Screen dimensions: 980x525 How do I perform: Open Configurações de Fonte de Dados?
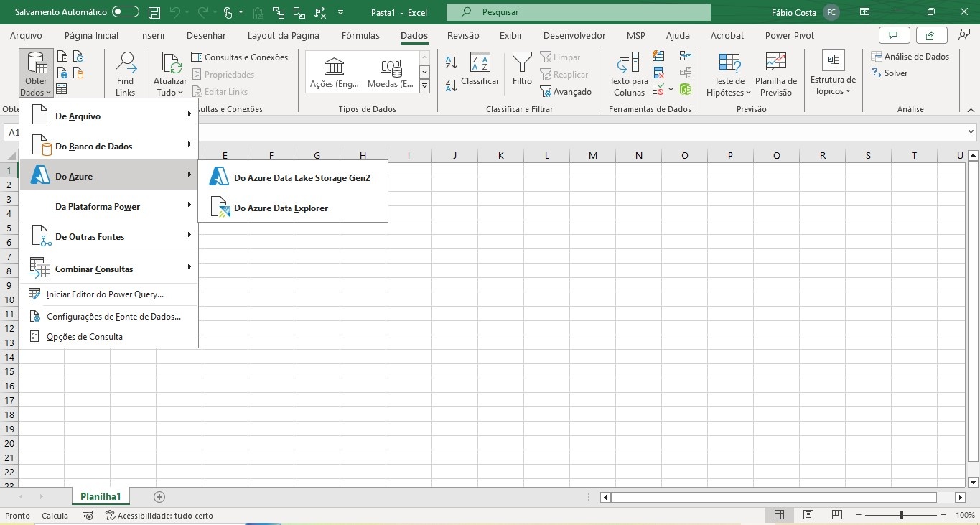pyautogui.click(x=108, y=316)
